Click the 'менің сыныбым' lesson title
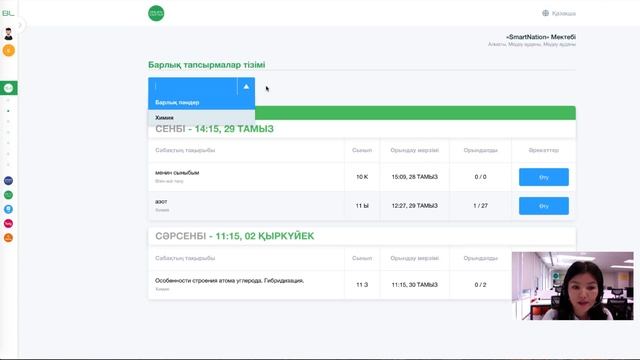Viewport: 640px width, 360px height. pyautogui.click(x=177, y=173)
